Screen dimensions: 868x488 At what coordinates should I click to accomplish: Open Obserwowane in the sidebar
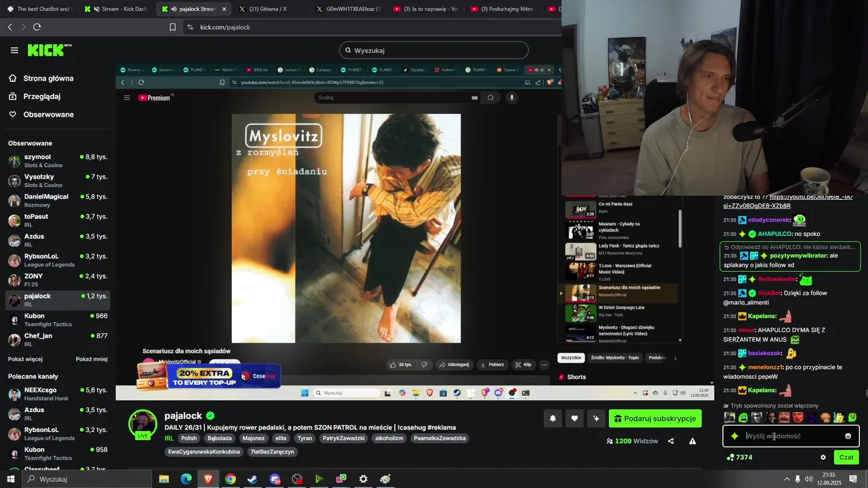(x=49, y=115)
